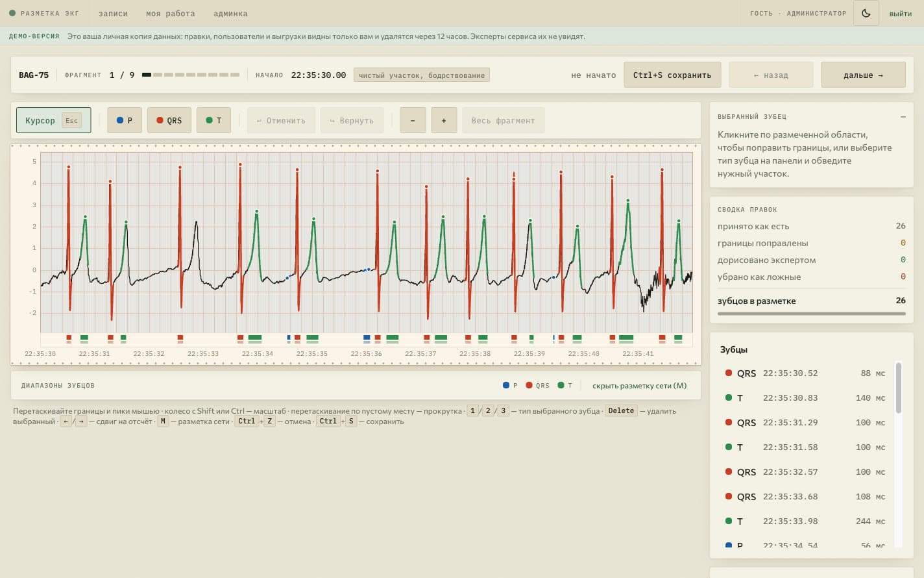Zoom out with the minus button
This screenshot has width=924, height=578.
(413, 120)
